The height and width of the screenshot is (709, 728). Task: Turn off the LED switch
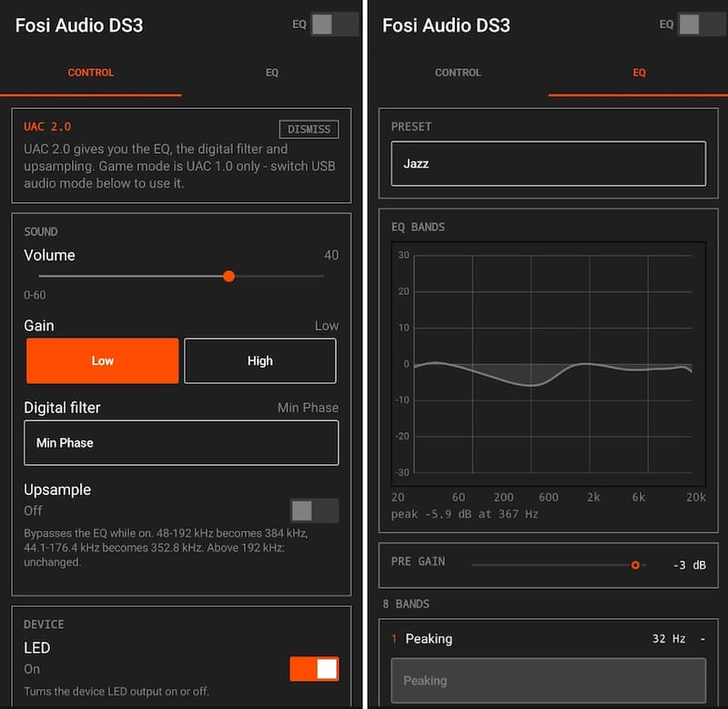coord(314,669)
